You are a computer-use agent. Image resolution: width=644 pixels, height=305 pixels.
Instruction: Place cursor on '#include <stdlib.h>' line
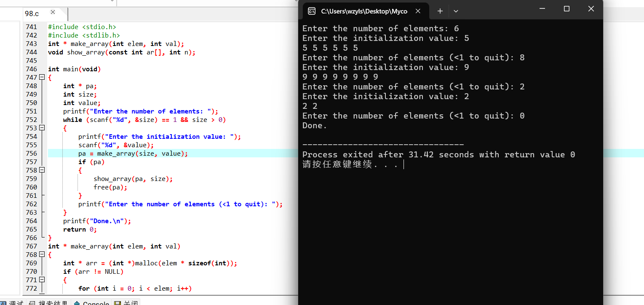point(84,35)
